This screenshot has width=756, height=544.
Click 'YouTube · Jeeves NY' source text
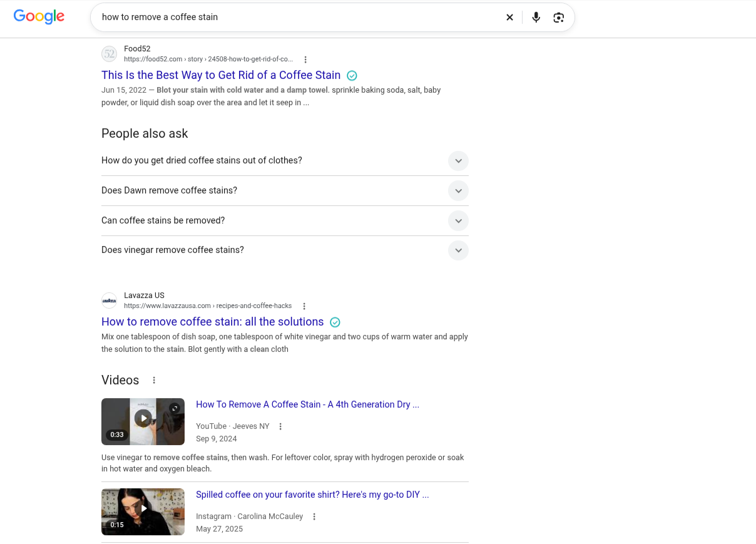pyautogui.click(x=233, y=426)
